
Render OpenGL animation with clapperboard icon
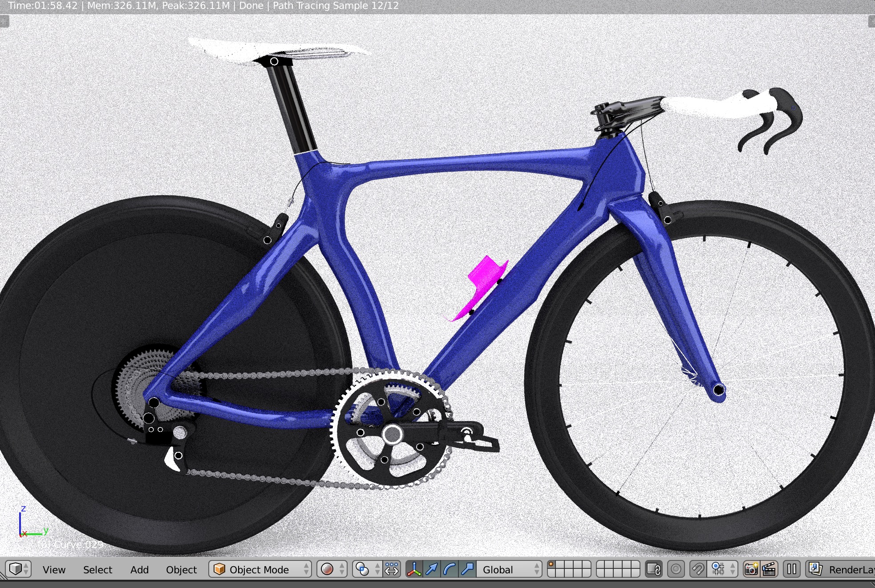pyautogui.click(x=769, y=569)
